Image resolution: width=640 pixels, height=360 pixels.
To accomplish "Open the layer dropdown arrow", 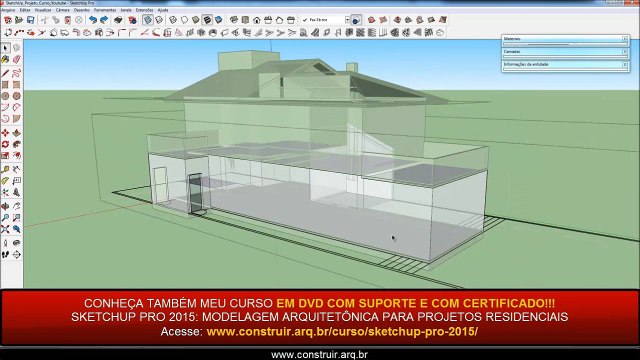I will coord(347,20).
